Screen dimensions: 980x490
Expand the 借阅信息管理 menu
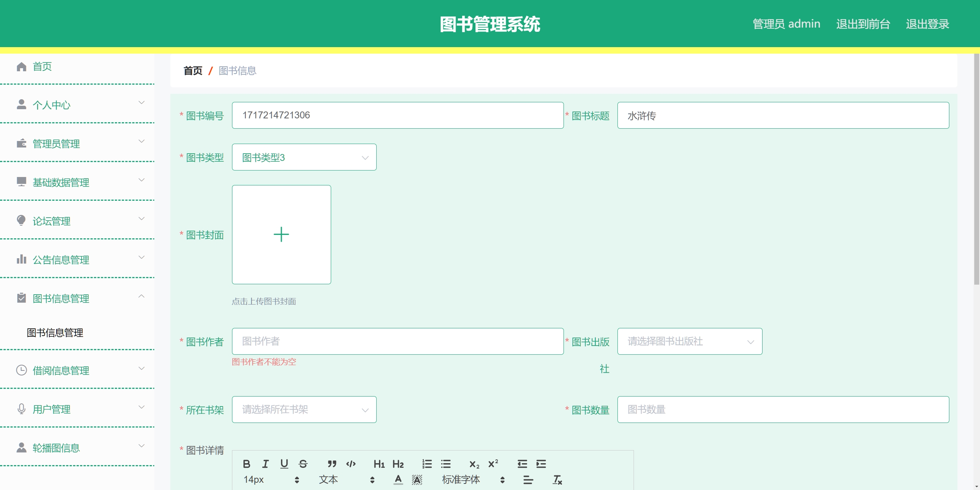point(141,368)
